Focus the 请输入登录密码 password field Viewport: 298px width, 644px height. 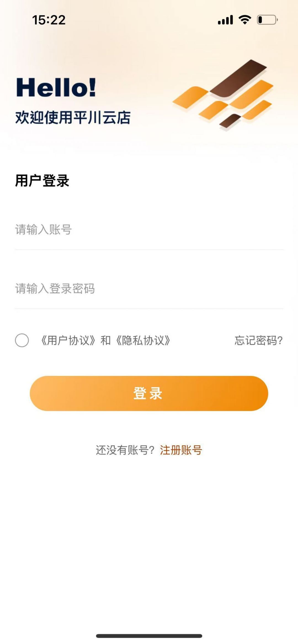[x=149, y=289]
